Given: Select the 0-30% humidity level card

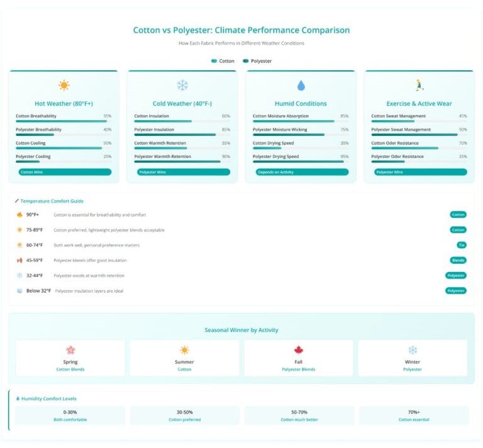Looking at the screenshot, I should coord(70,415).
